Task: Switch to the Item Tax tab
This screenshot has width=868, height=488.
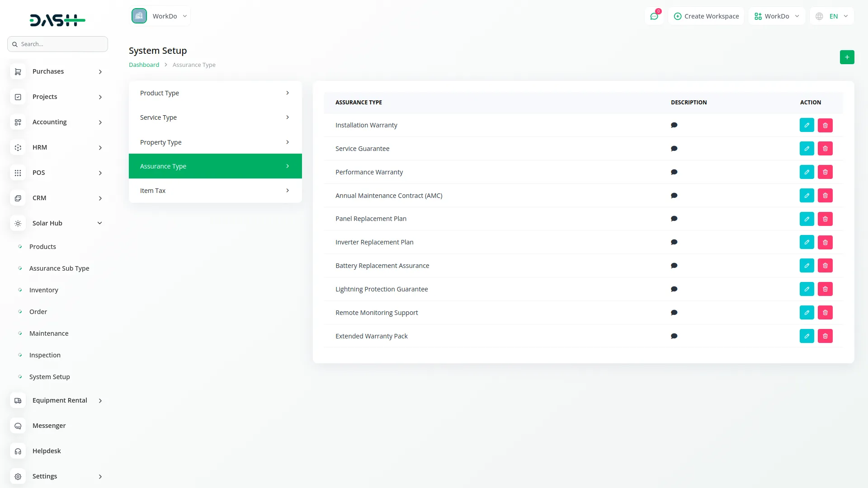Action: click(x=215, y=191)
